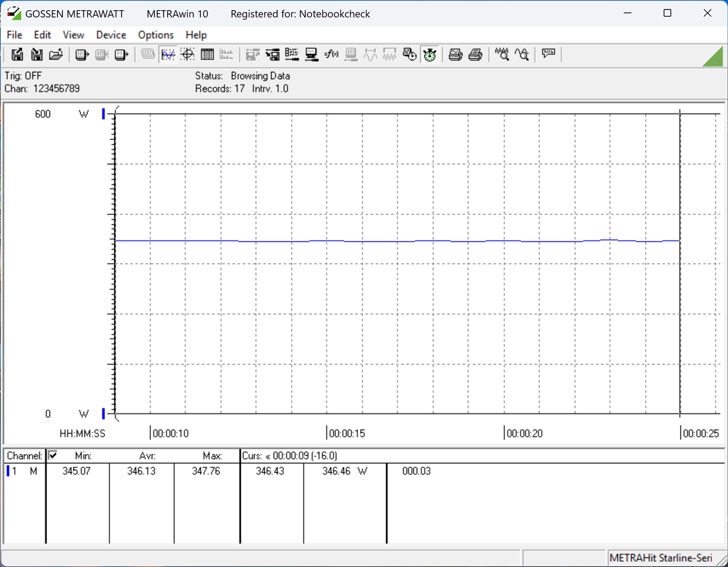The width and height of the screenshot is (728, 567).
Task: Click the f(x) math function icon
Action: click(331, 55)
